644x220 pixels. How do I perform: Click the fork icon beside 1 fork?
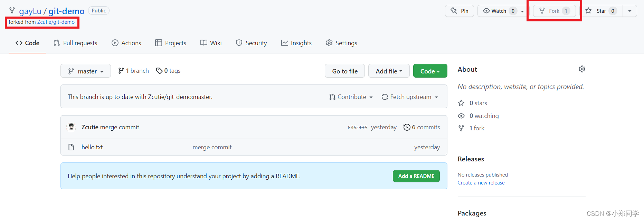(461, 128)
